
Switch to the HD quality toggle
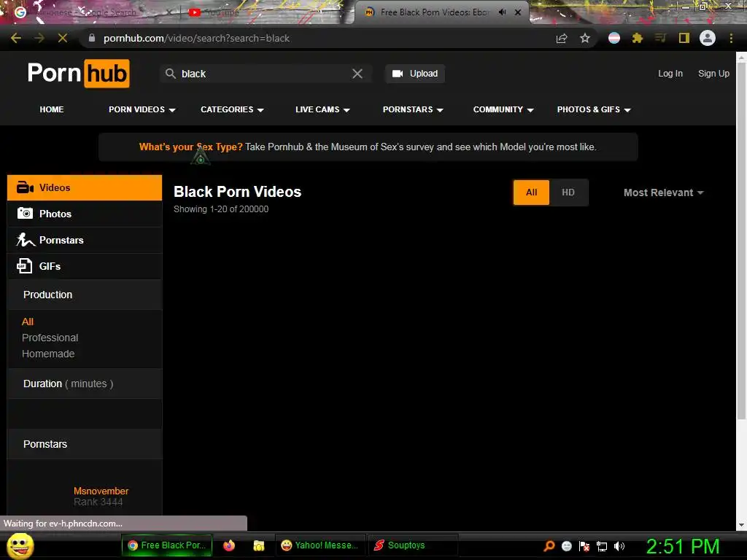click(568, 192)
